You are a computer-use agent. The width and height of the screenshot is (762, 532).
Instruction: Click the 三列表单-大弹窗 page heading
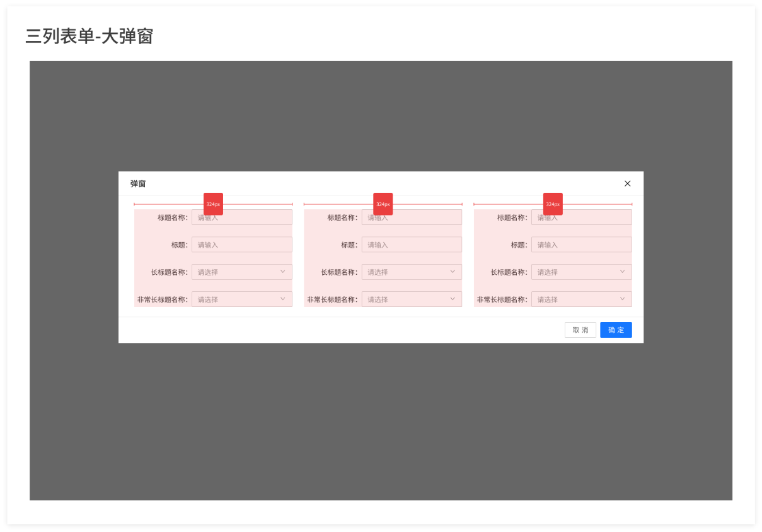click(x=89, y=37)
